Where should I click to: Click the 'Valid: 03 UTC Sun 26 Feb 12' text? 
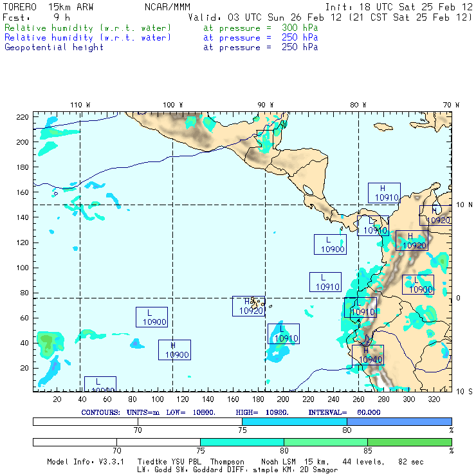(x=265, y=17)
